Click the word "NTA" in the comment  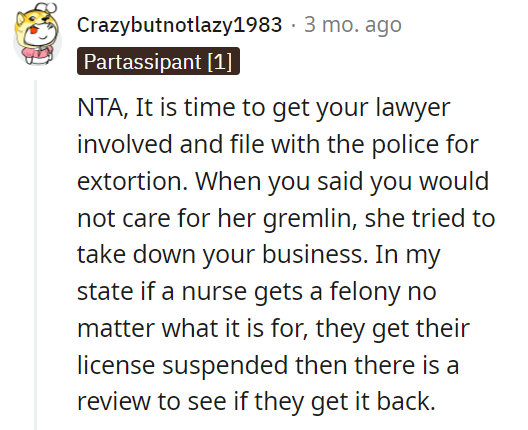pos(100,108)
